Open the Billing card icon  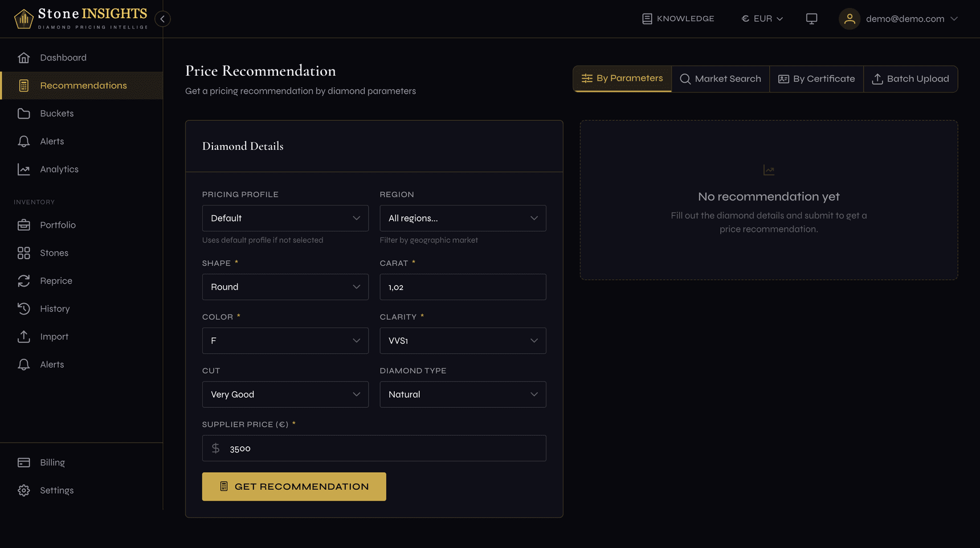[24, 463]
